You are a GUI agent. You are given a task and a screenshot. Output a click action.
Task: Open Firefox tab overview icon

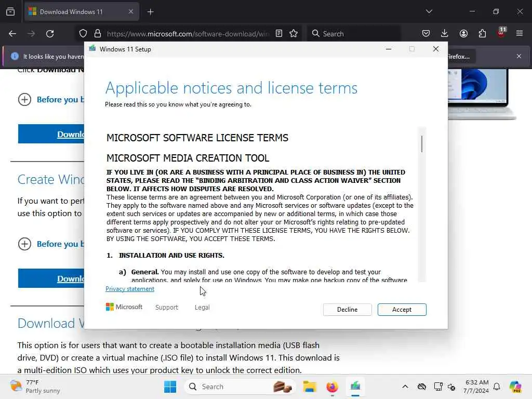pyautogui.click(x=10, y=12)
